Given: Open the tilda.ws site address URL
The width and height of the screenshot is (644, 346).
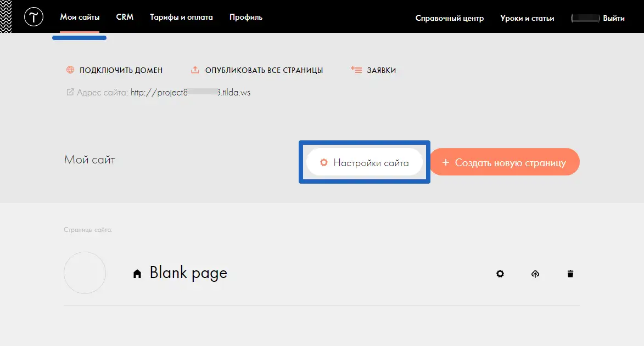Looking at the screenshot, I should [190, 93].
